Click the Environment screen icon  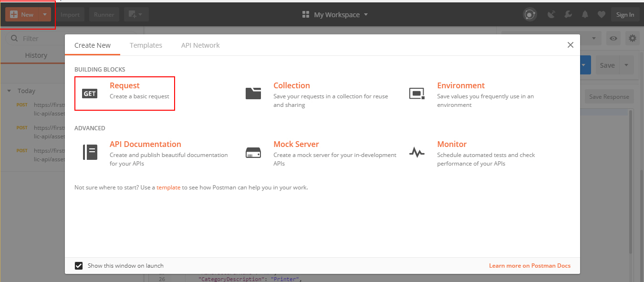417,94
